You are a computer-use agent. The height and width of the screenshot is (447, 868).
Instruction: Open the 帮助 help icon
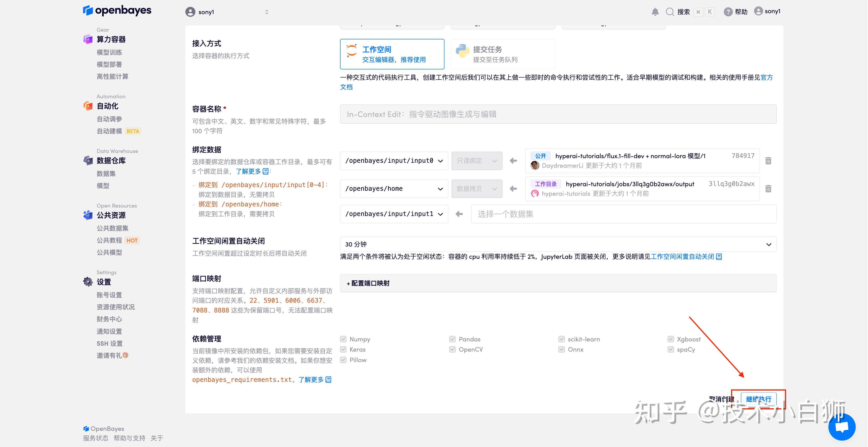point(728,11)
